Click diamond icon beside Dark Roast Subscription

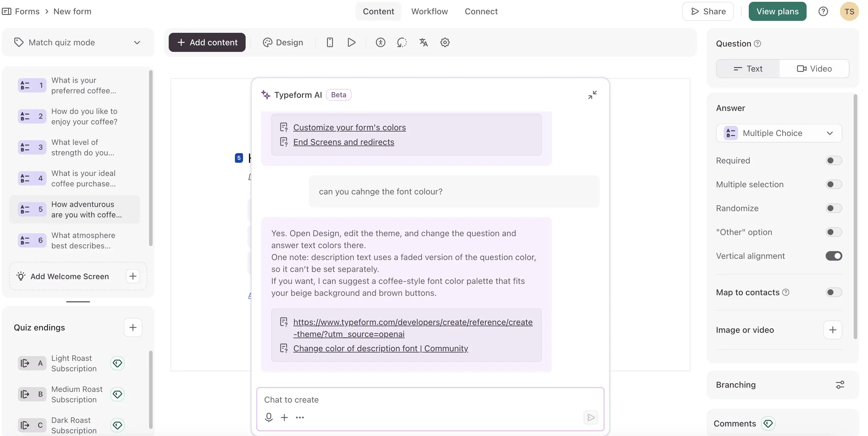point(117,425)
